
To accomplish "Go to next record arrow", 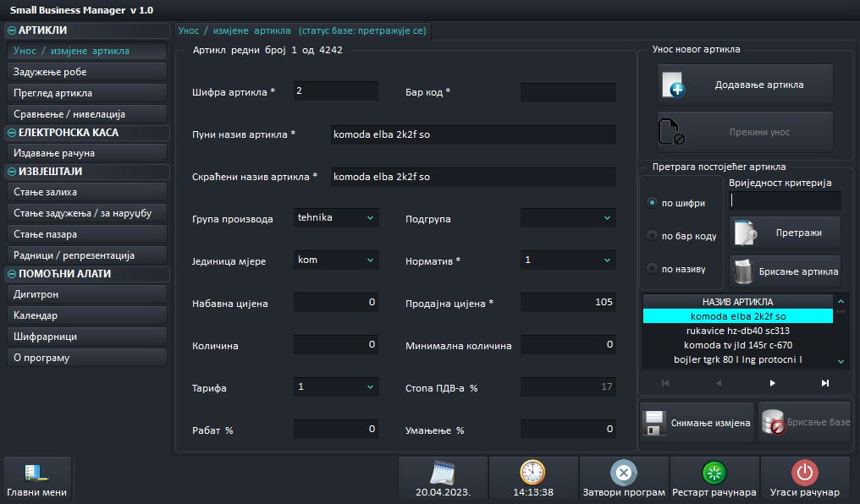I will pos(772,383).
